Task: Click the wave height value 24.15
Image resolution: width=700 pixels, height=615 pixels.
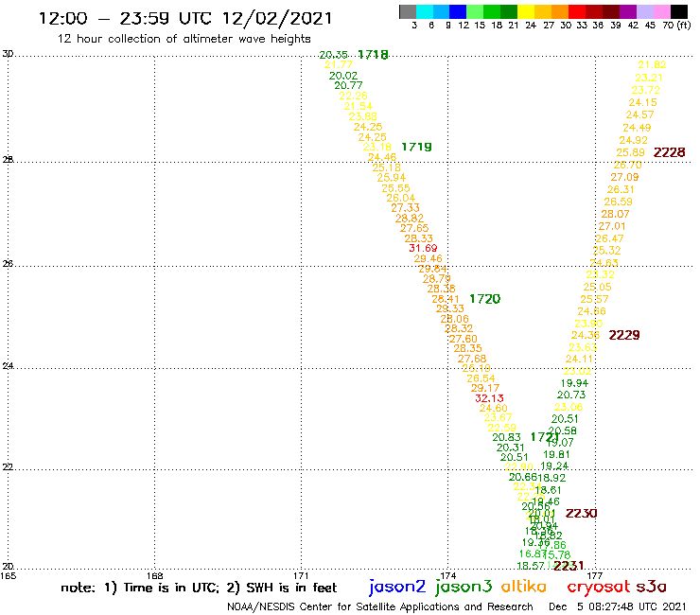Action: coord(643,103)
